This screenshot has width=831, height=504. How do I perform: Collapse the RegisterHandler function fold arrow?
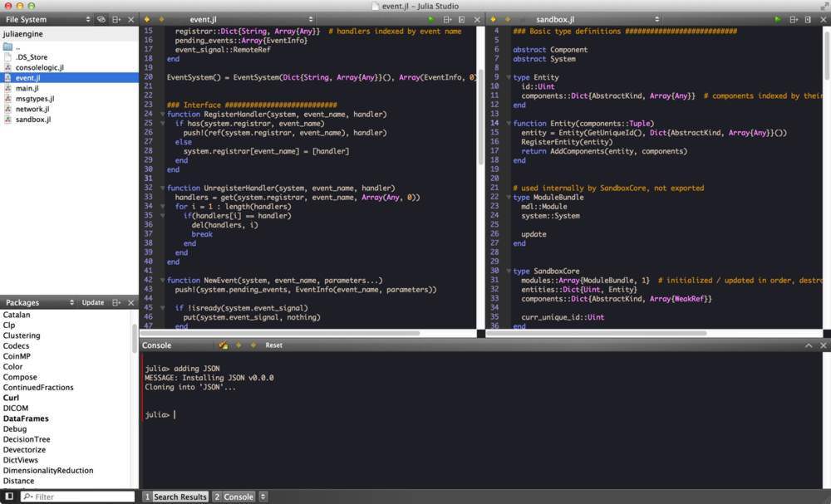[x=162, y=115]
